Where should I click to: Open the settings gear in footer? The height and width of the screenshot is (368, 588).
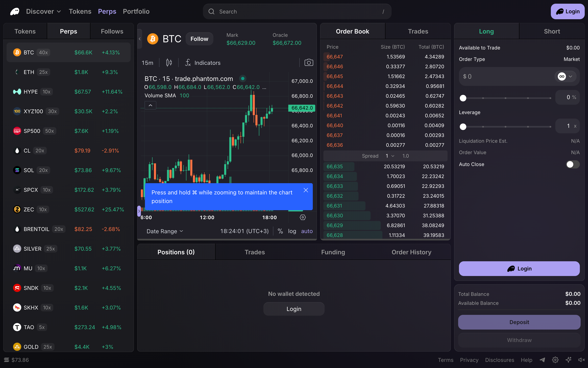coord(555,360)
